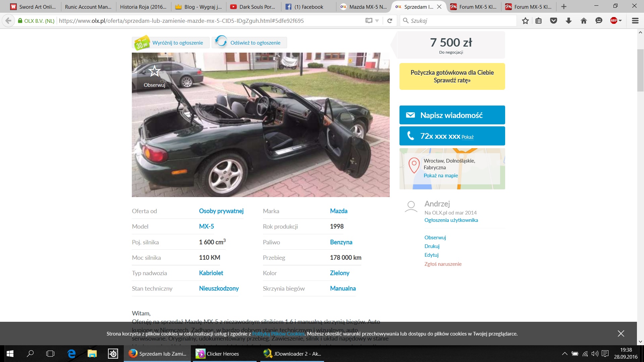Open the Pocket icon in toolbar
Viewport: 644px width, 362px height.
(x=553, y=21)
